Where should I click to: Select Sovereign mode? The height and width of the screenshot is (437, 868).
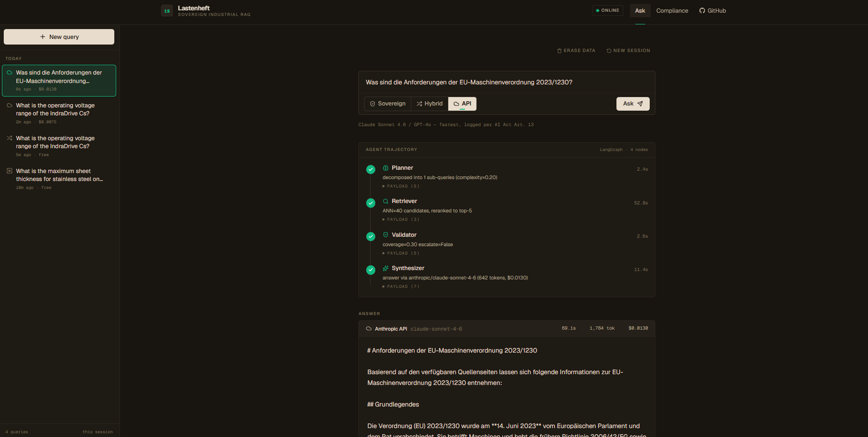click(387, 104)
